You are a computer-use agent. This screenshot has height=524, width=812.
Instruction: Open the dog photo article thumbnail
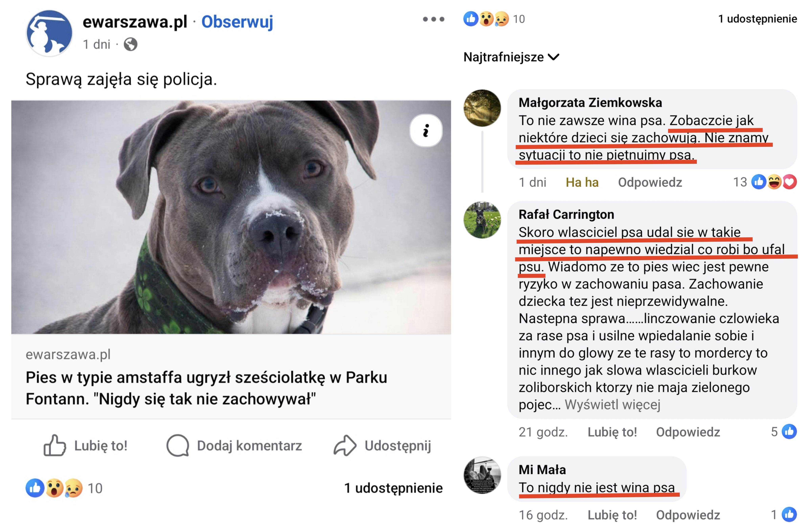(x=231, y=217)
